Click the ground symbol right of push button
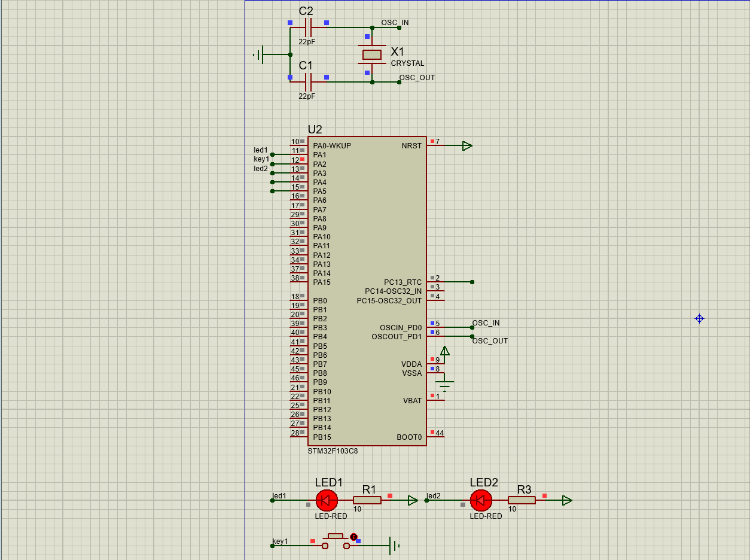750x560 pixels. [394, 546]
